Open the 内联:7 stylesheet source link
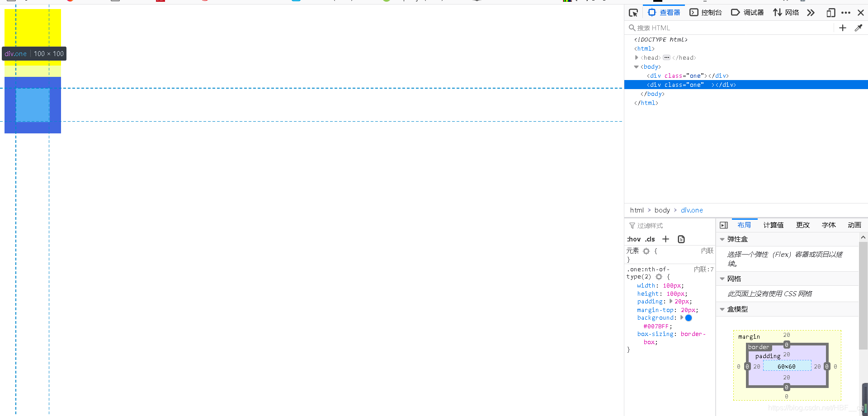 [703, 269]
